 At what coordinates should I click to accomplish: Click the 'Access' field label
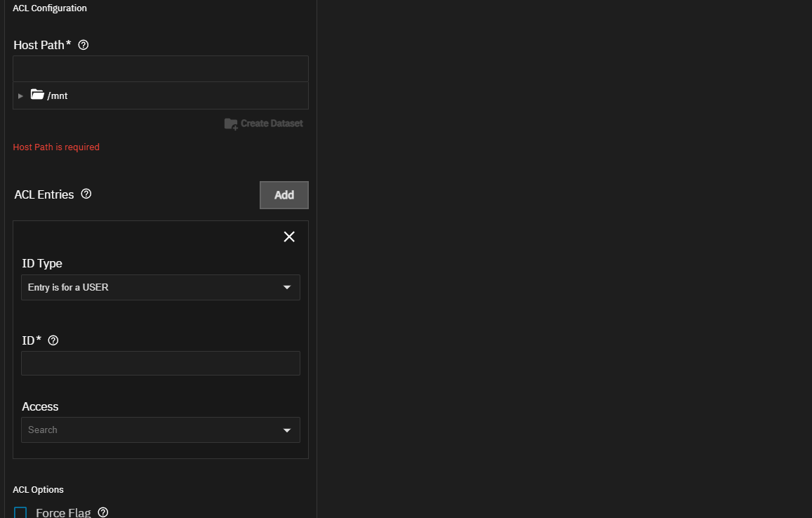click(x=40, y=406)
